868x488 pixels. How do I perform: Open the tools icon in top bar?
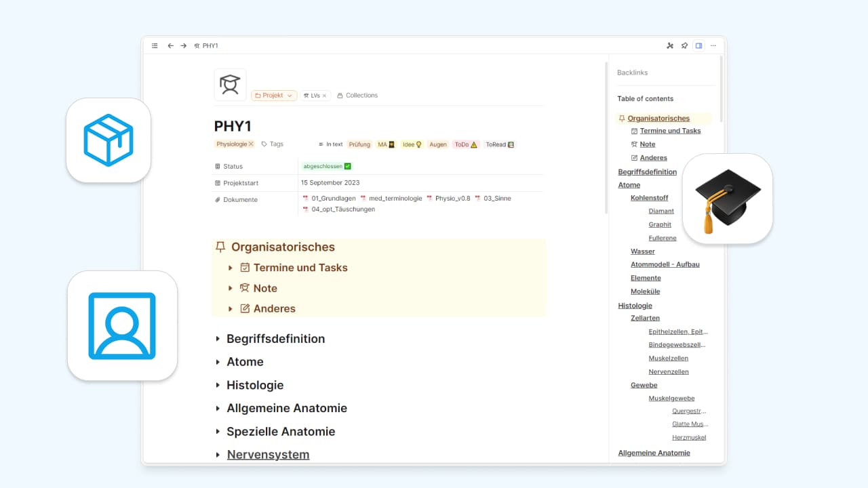click(x=670, y=46)
